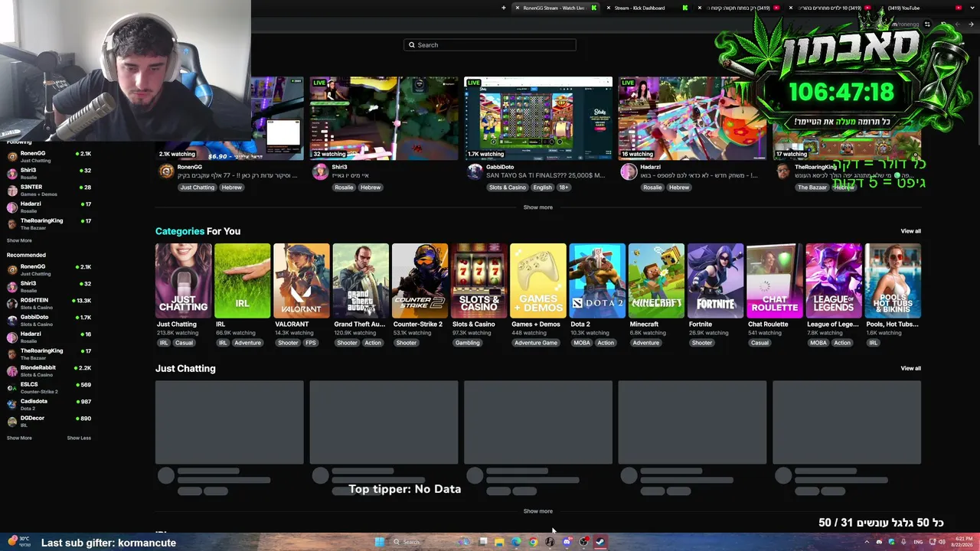Open Pools, Hot Tubs & Bikinis category cover

click(893, 280)
